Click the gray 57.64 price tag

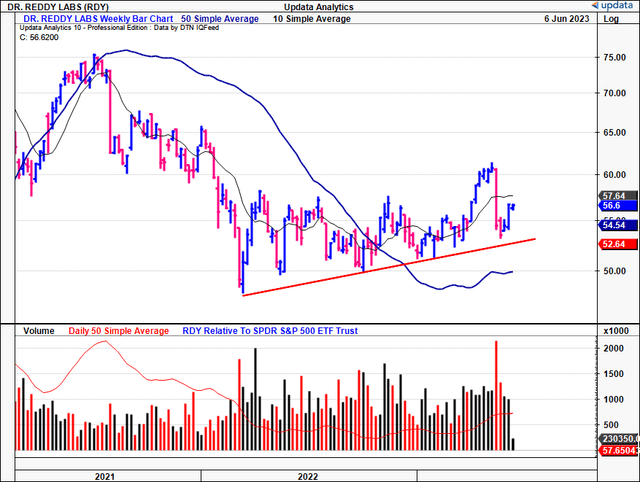(x=617, y=195)
